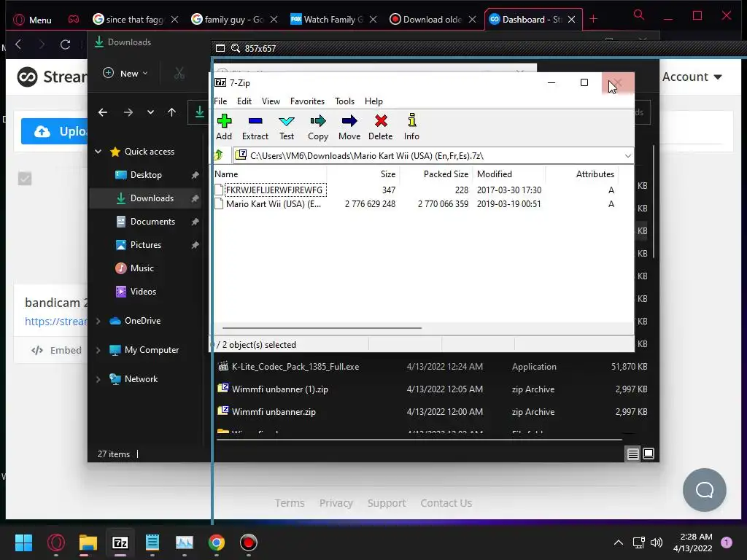Image resolution: width=747 pixels, height=560 pixels.
Task: Expand the 7-Zip address path dropdown
Action: pos(627,156)
